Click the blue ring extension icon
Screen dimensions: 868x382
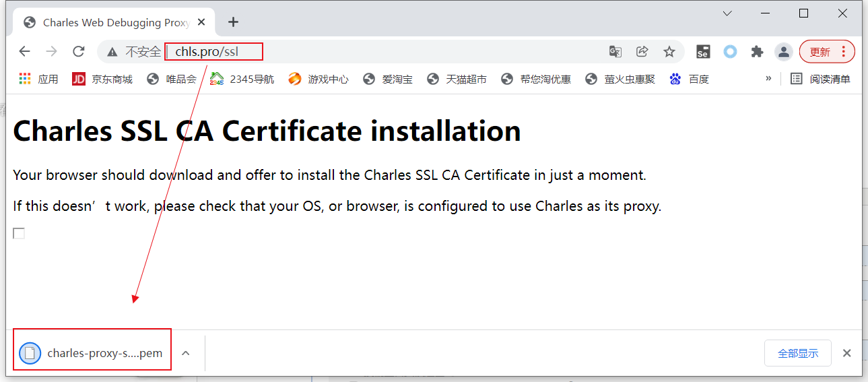[x=730, y=51]
